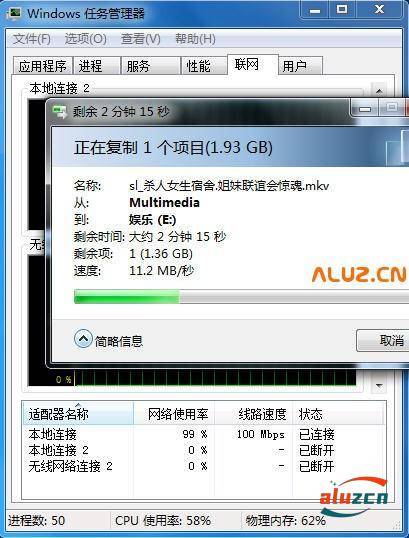Click the destination 娱乐 (E:)
The width and height of the screenshot is (409, 538).
[152, 220]
